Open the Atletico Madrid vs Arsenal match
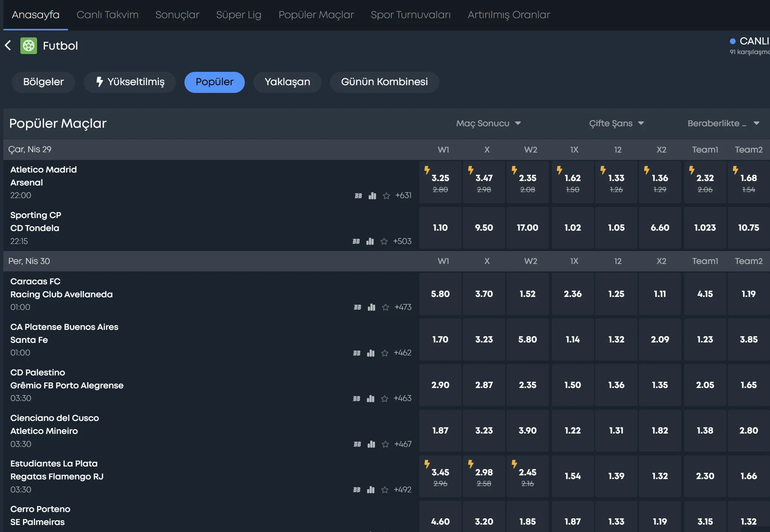770x532 pixels. [43, 176]
